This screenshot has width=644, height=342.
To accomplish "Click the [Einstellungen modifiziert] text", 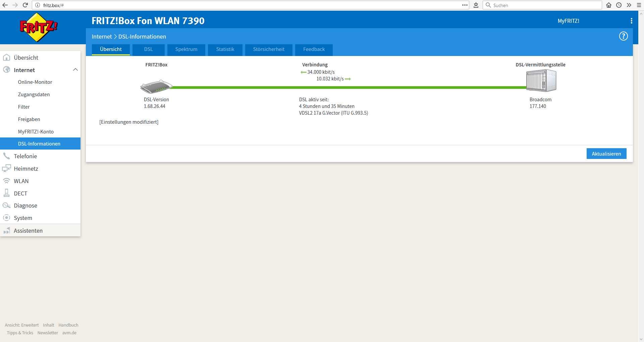I will 129,122.
